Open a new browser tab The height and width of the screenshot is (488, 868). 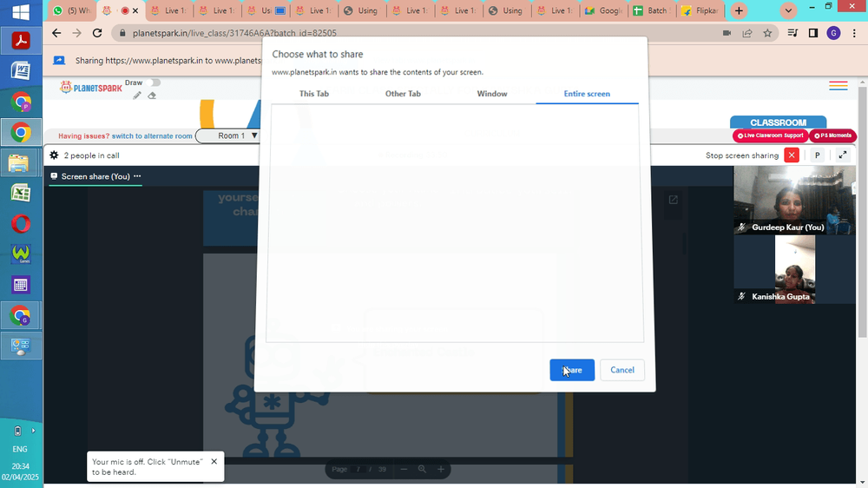point(739,10)
